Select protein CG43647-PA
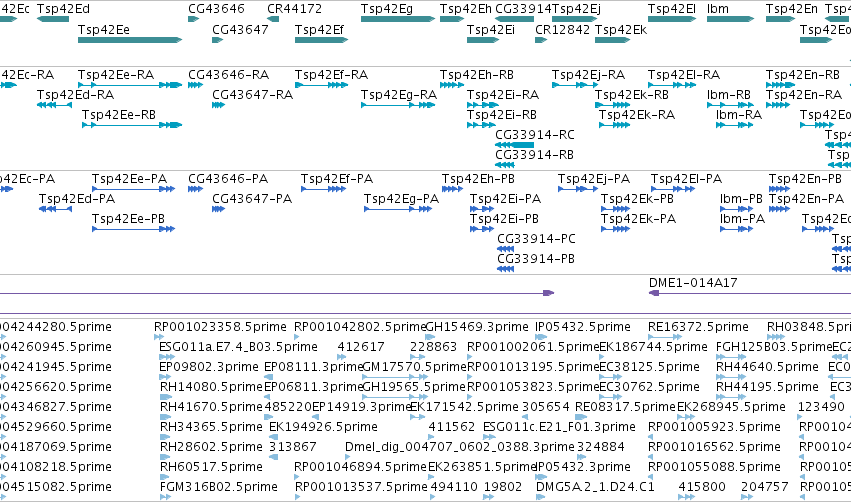This screenshot has width=851, height=502. [x=252, y=199]
